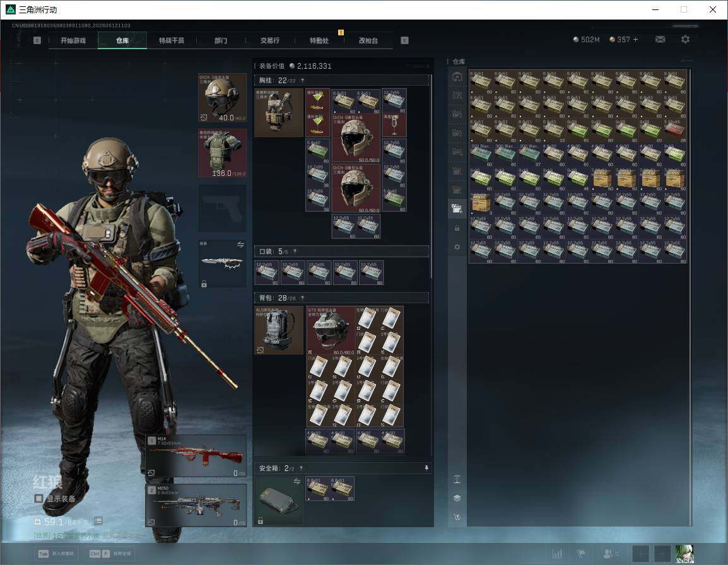
Task: Select the M14 primary weapon slot
Action: (x=196, y=457)
